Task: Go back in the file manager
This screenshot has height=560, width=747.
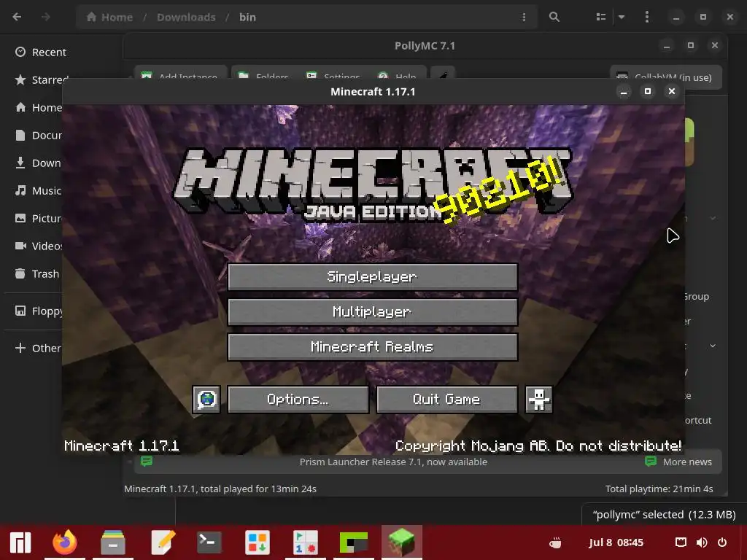Action: pos(18,17)
